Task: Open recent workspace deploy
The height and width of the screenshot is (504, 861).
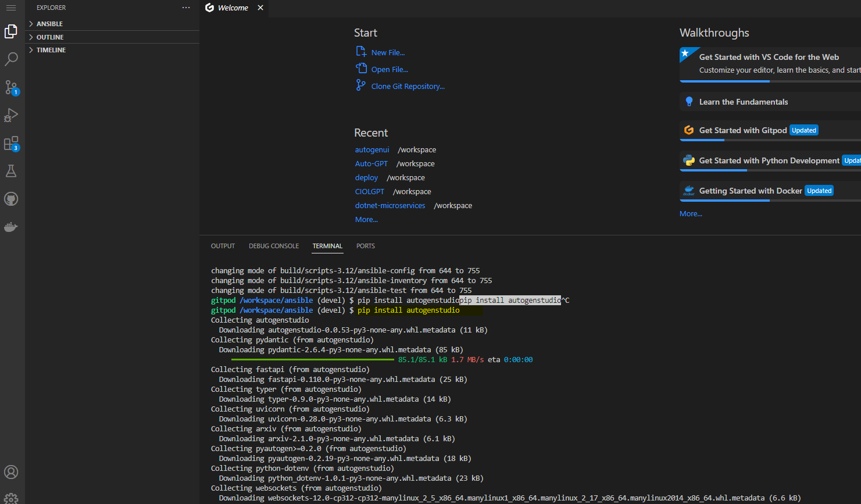Action: tap(366, 177)
